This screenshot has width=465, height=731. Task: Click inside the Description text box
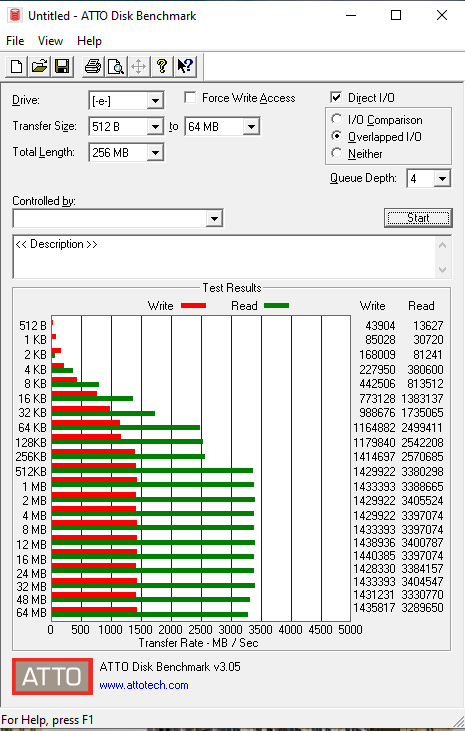[x=224, y=257]
